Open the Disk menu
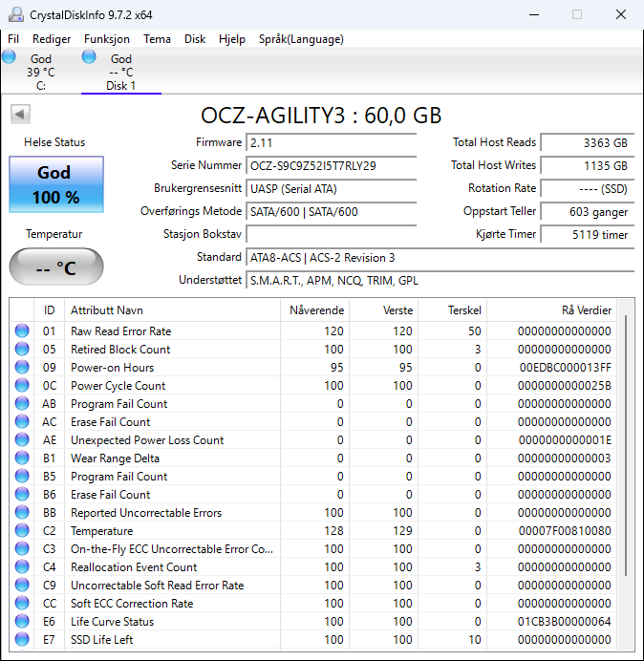This screenshot has height=661, width=644. 195,39
